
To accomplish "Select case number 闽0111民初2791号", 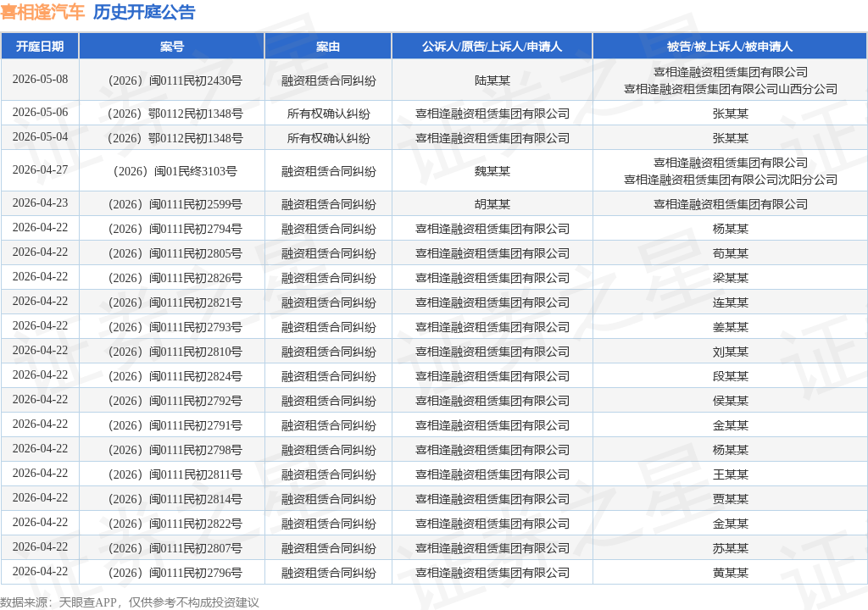I will tap(196, 425).
